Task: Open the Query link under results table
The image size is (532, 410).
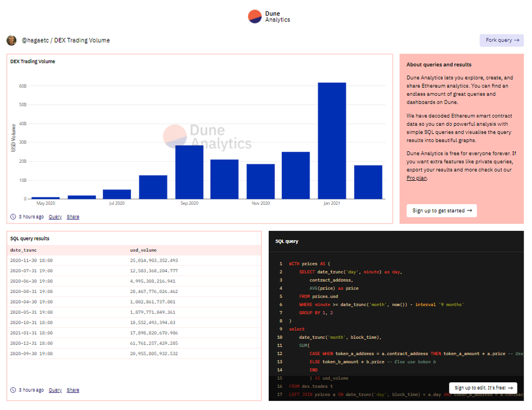Action: point(55,390)
